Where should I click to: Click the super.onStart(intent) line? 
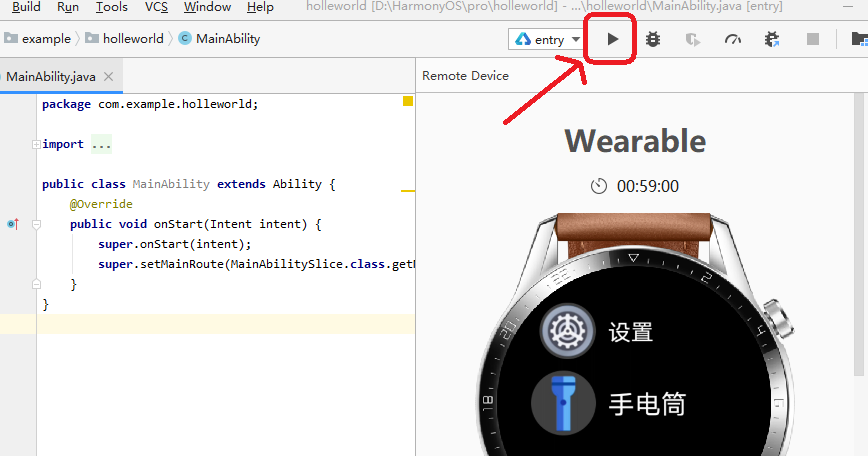point(175,244)
